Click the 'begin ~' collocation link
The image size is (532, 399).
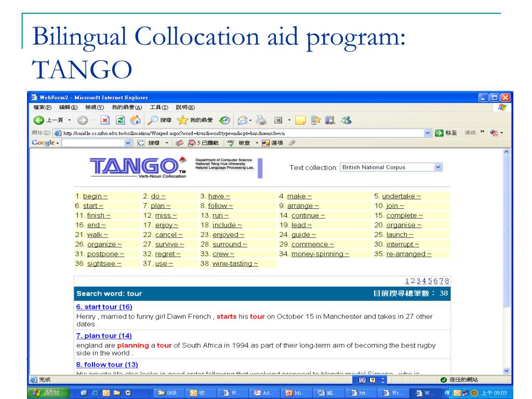96,196
